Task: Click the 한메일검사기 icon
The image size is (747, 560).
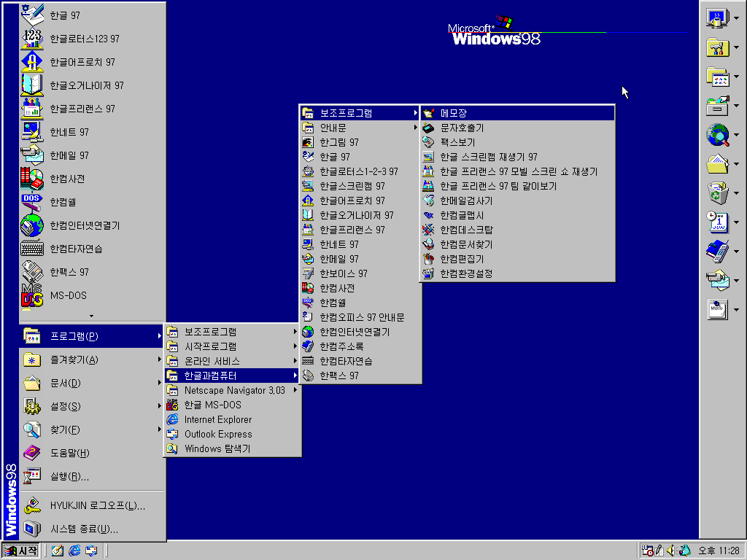Action: click(428, 201)
